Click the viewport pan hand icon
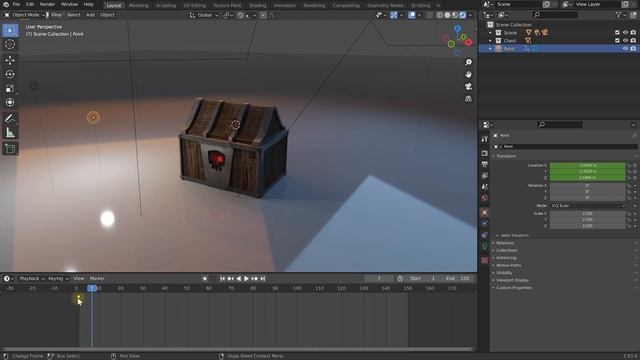 (468, 74)
